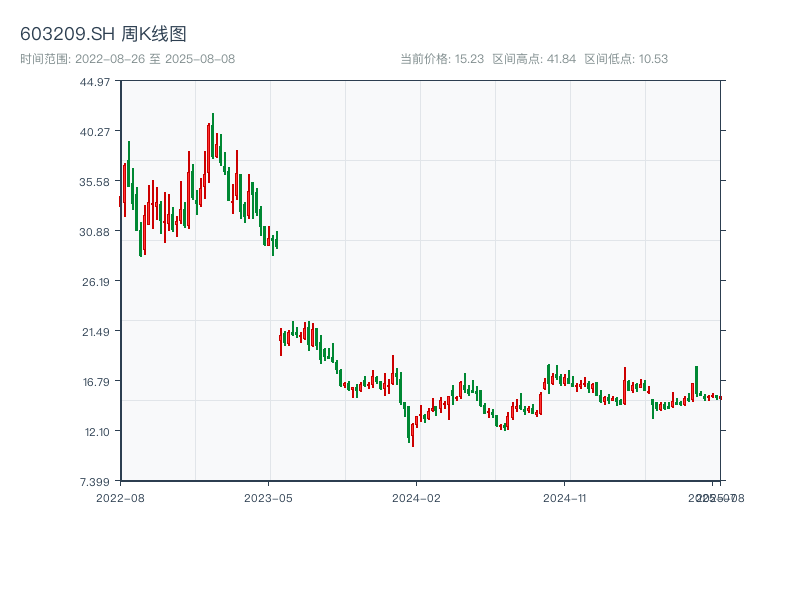Select the 时间范围 date range text

pos(127,59)
